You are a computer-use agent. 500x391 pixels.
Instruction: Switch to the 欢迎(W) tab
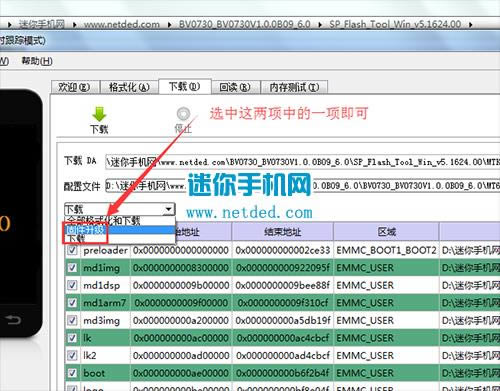[x=75, y=87]
